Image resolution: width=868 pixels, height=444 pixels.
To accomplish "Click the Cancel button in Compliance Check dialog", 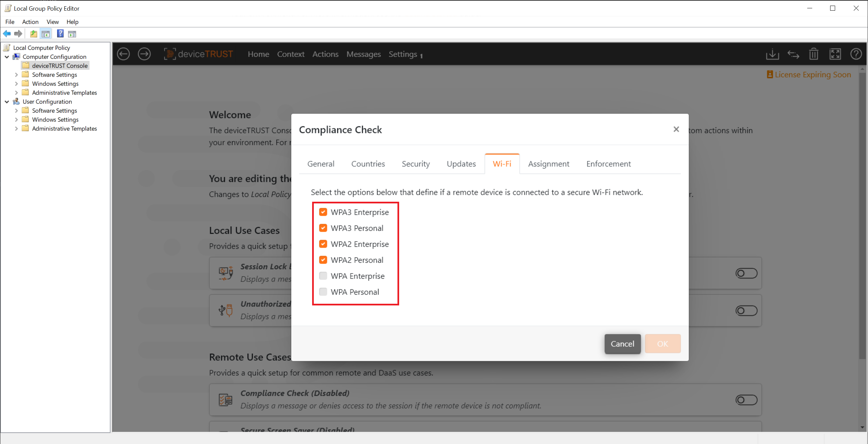I will (x=622, y=344).
